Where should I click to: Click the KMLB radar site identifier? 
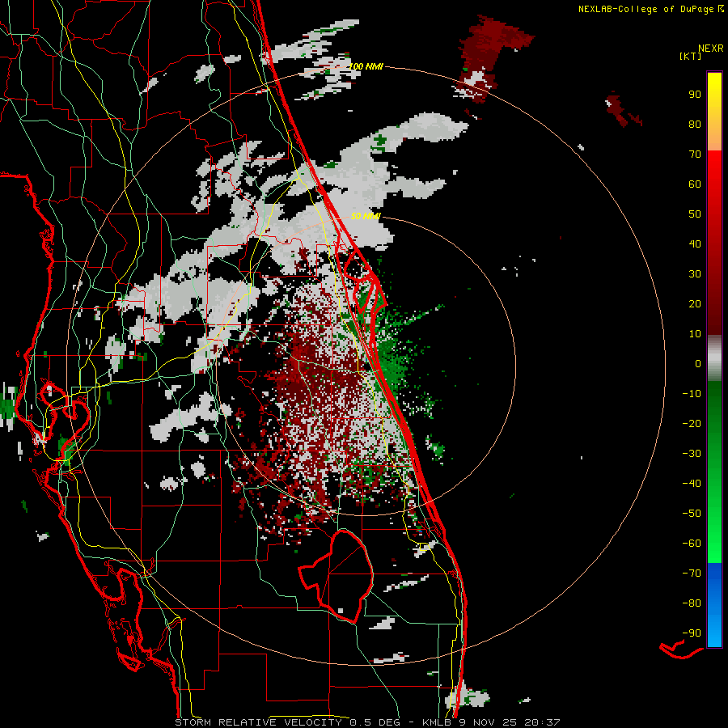[x=437, y=722]
